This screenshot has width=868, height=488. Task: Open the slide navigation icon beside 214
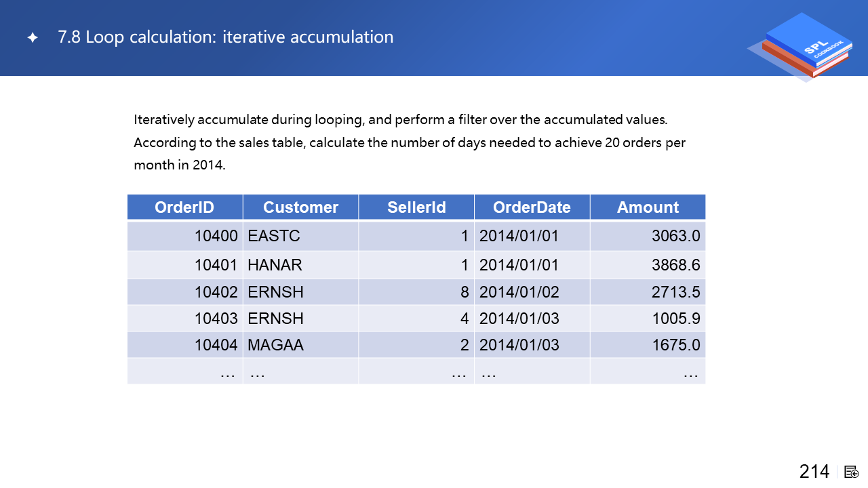852,472
